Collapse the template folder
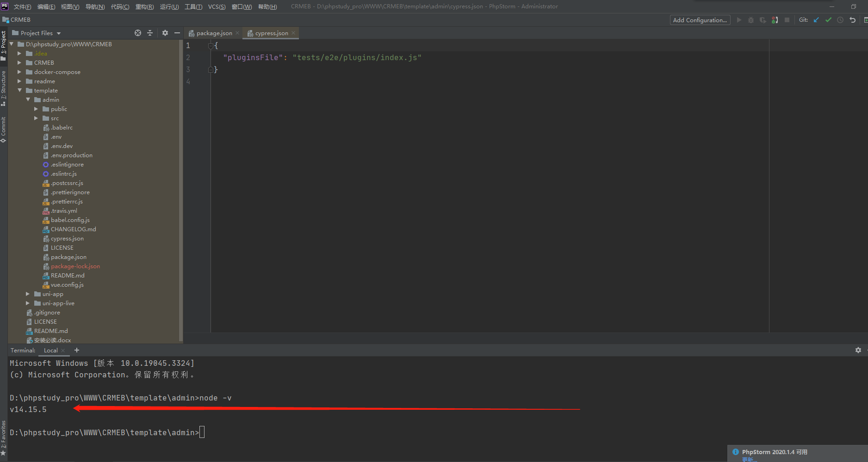Viewport: 868px width, 462px height. [x=19, y=90]
